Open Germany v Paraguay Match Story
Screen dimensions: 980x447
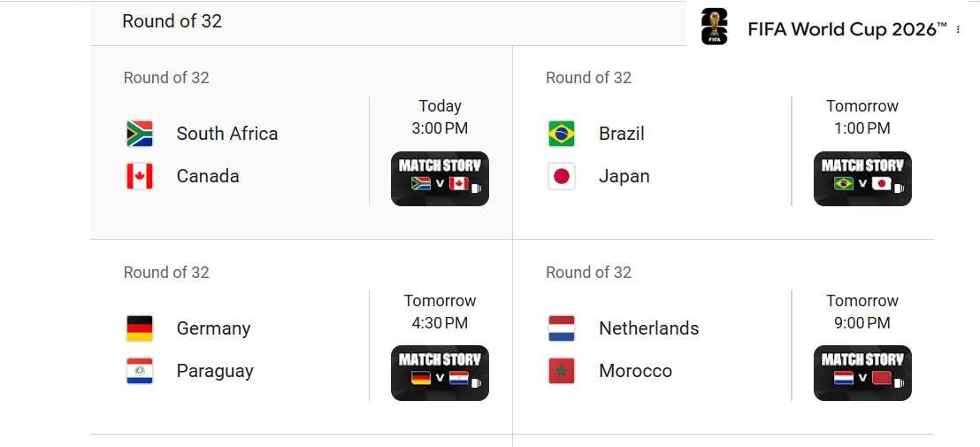440,374
